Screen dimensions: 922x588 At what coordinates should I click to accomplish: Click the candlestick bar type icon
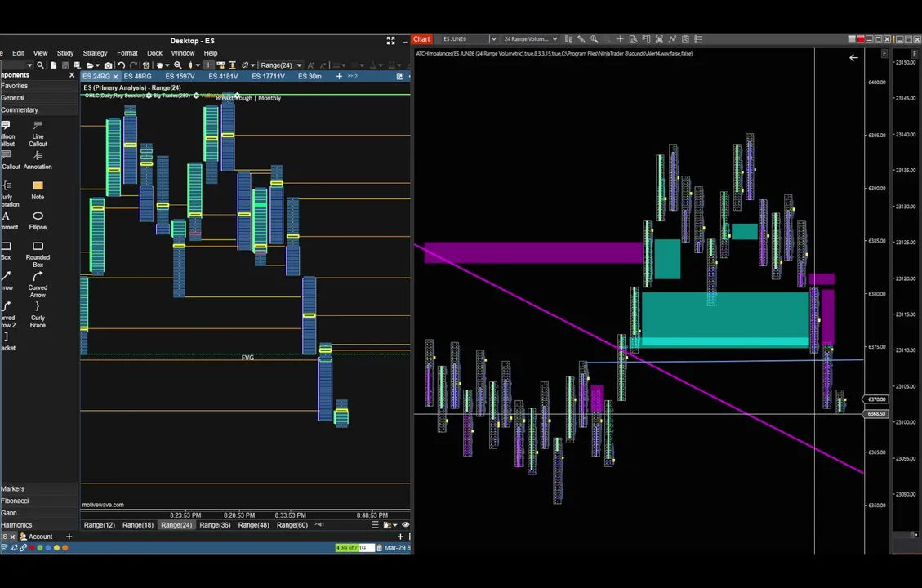click(190, 65)
